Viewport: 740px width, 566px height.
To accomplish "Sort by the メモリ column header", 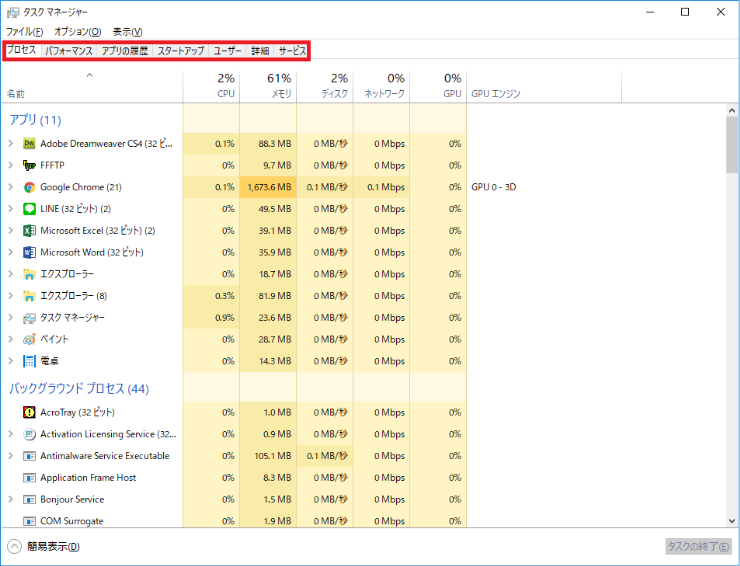I will coord(268,86).
